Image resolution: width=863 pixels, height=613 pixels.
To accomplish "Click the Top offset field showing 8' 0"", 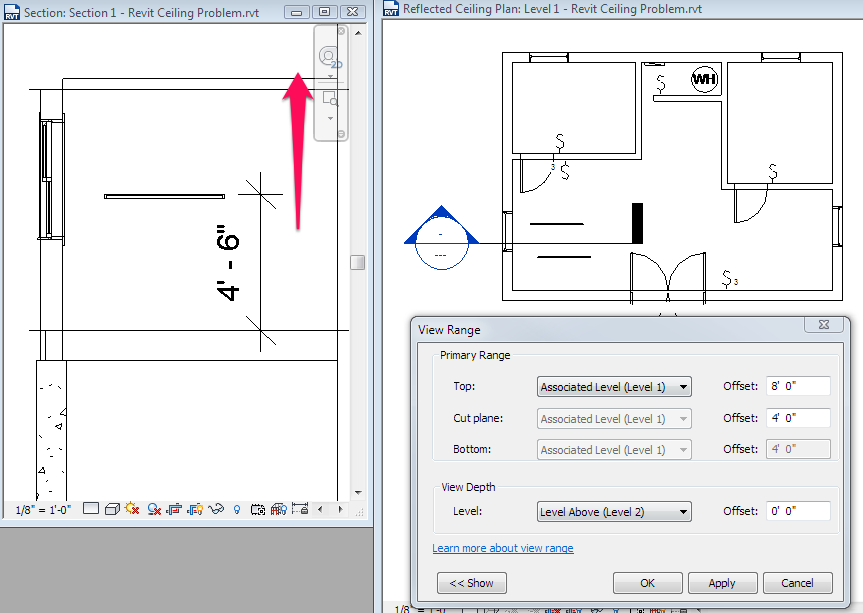I will [x=797, y=386].
